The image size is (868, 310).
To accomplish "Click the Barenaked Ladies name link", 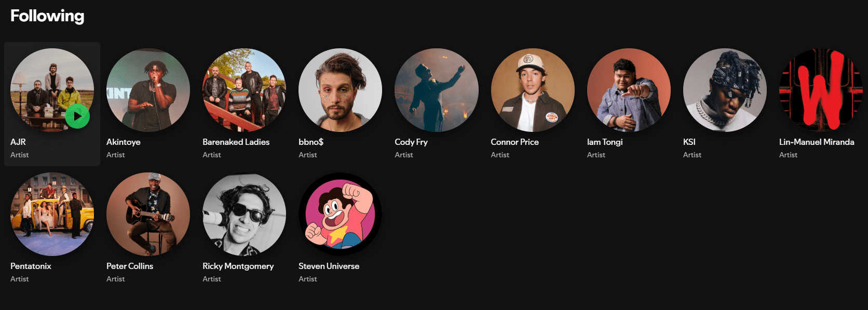I will pyautogui.click(x=236, y=142).
